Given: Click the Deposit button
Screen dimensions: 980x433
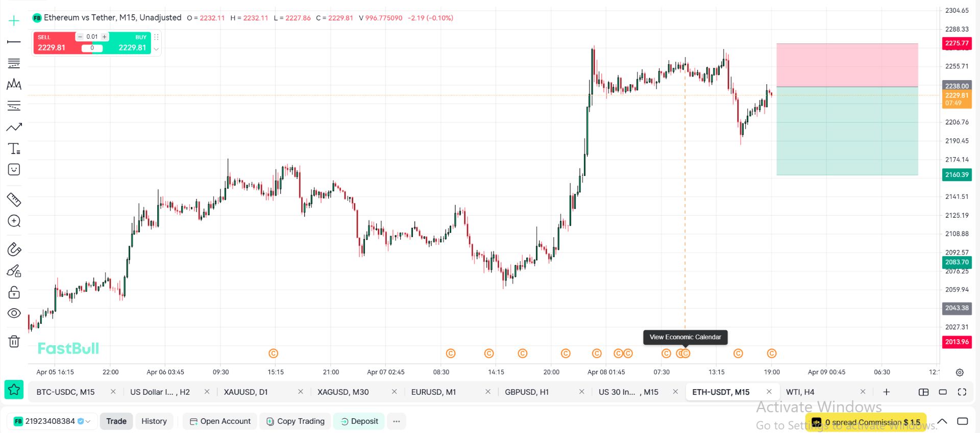Looking at the screenshot, I should (x=359, y=421).
